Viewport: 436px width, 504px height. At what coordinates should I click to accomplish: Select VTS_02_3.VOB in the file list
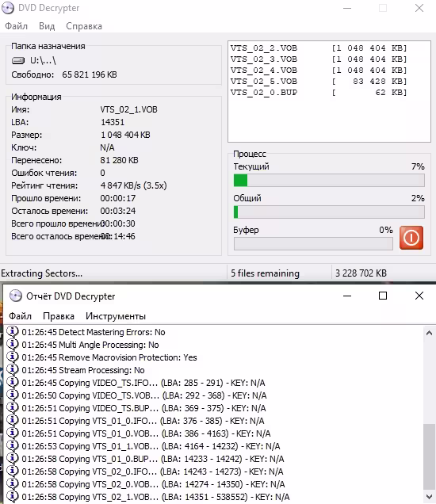click(x=319, y=59)
